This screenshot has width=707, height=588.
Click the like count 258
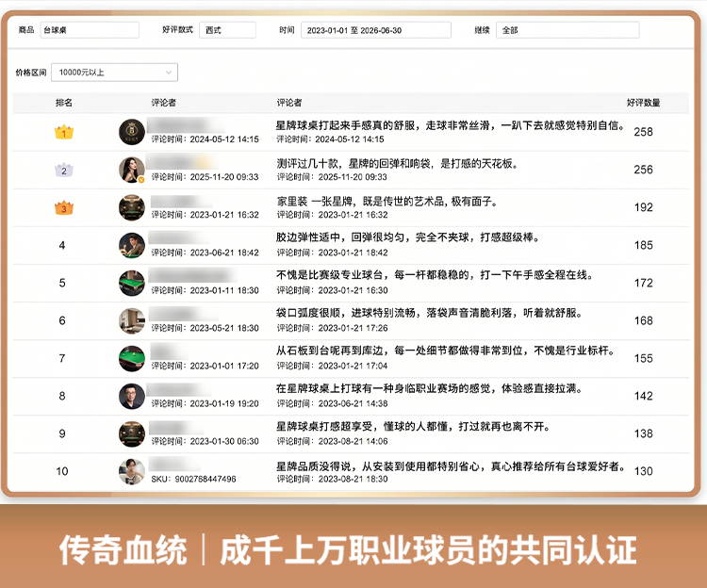click(x=644, y=132)
